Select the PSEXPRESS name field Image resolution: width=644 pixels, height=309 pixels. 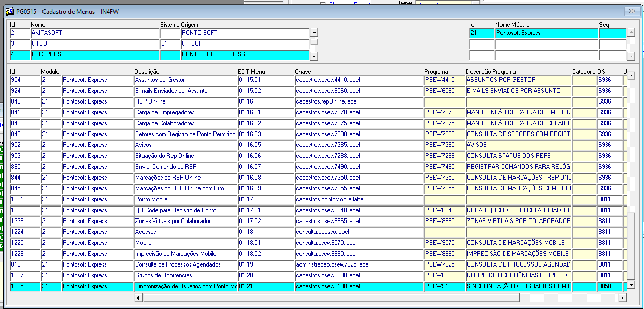click(x=95, y=54)
